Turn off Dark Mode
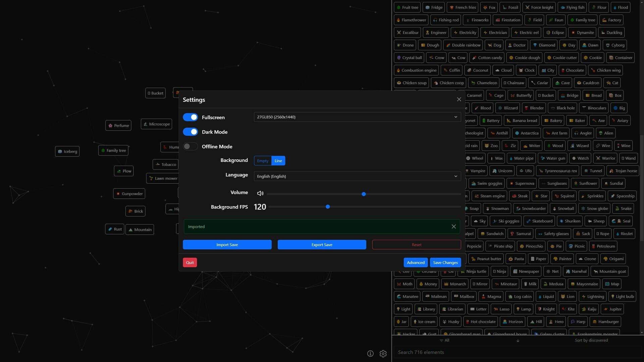Screen dimensions: 644x362 tap(190, 132)
